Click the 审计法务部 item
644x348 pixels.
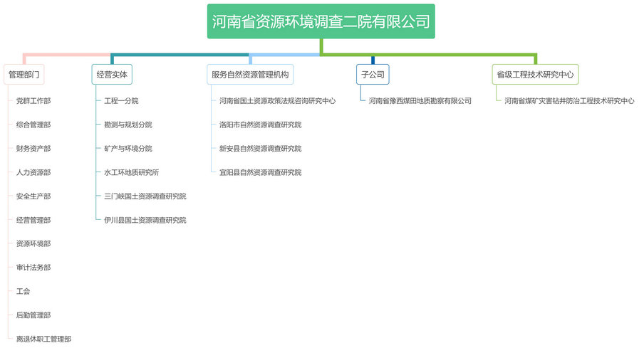point(33,267)
